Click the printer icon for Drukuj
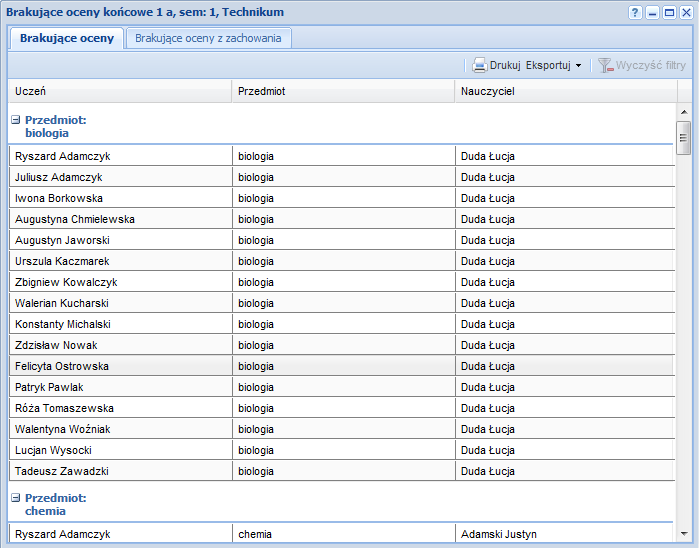The width and height of the screenshot is (699, 548). tap(480, 65)
